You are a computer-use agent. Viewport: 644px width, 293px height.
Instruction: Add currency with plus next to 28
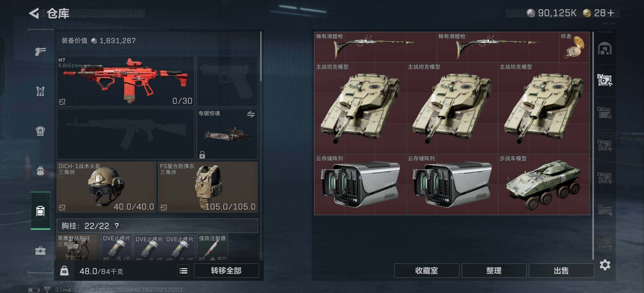[611, 13]
